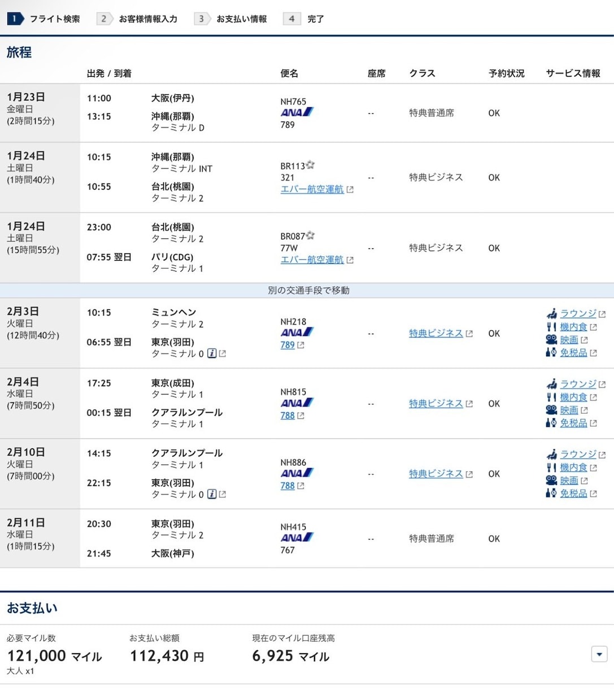Click the 別の交通手段で移動 notice bar
614x700 pixels.
point(307,290)
